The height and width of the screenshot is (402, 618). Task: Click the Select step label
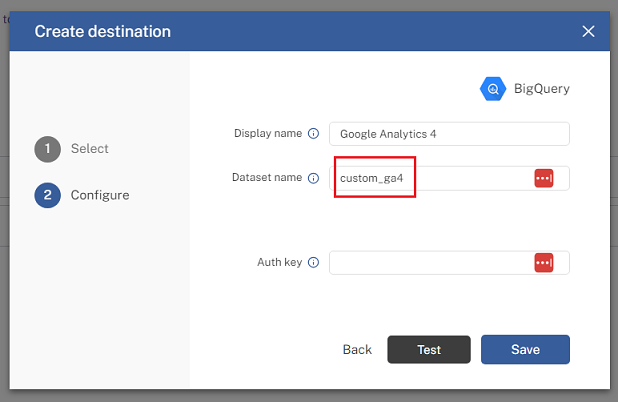(89, 149)
